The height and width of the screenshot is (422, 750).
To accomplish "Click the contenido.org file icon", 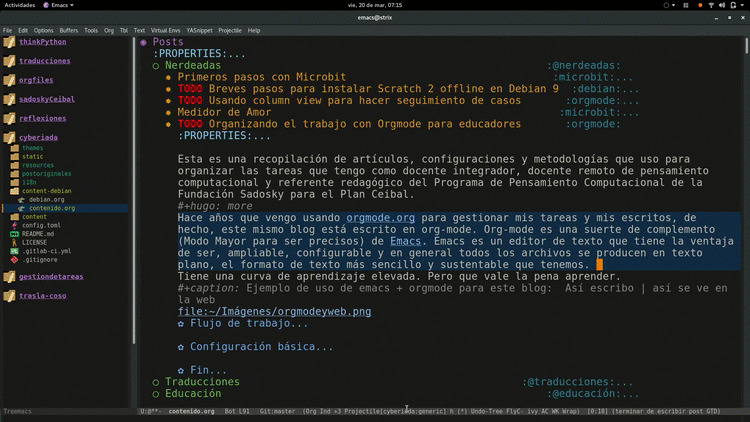I will pos(22,208).
